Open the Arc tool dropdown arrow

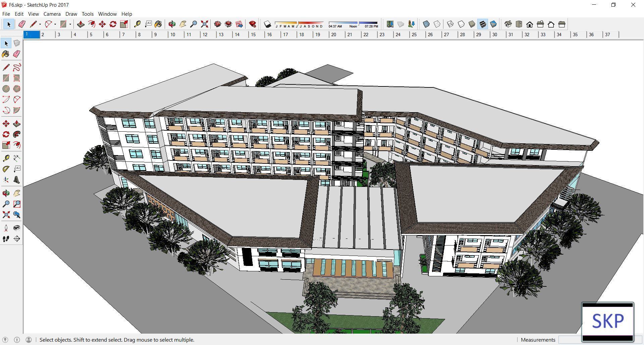55,24
